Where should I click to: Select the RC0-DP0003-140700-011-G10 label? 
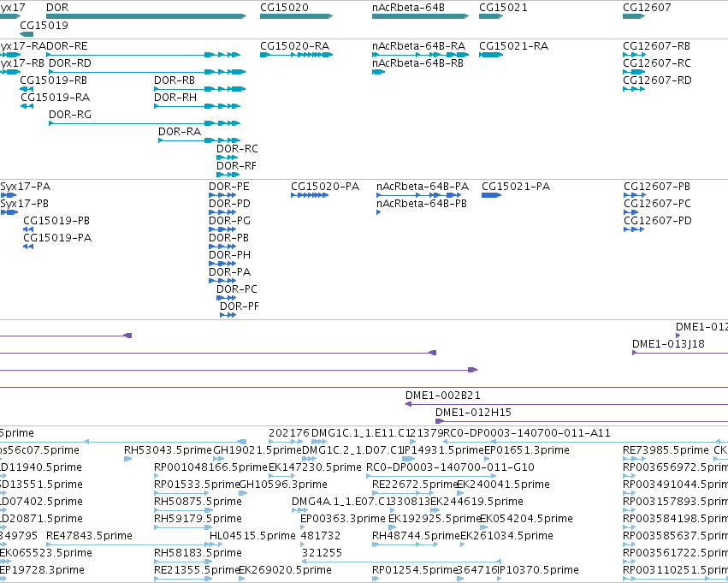pos(450,467)
